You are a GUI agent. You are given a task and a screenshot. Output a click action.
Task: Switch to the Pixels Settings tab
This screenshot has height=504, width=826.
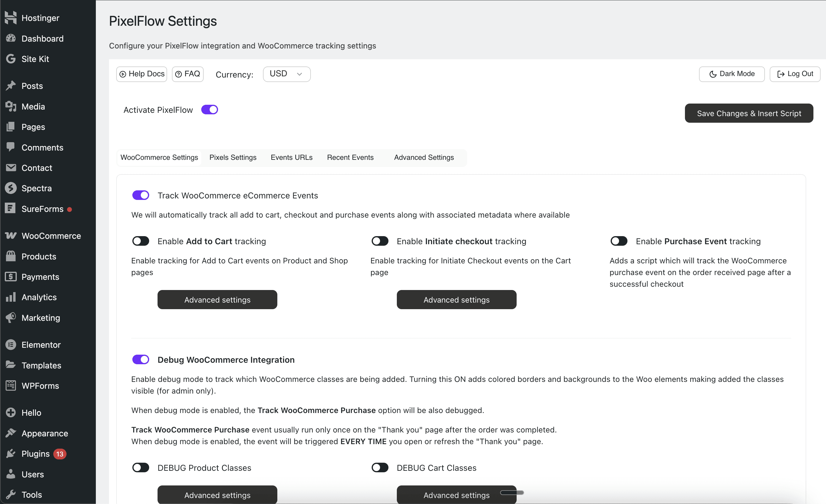pos(233,157)
